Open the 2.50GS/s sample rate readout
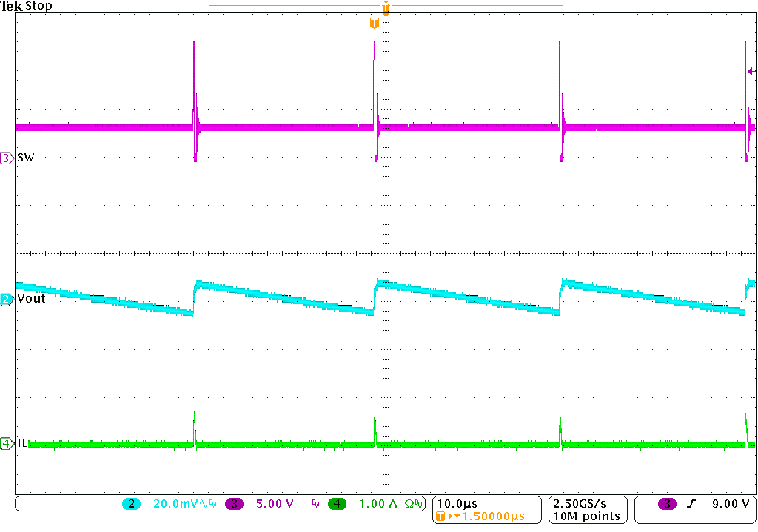758x532 pixels. [x=578, y=505]
